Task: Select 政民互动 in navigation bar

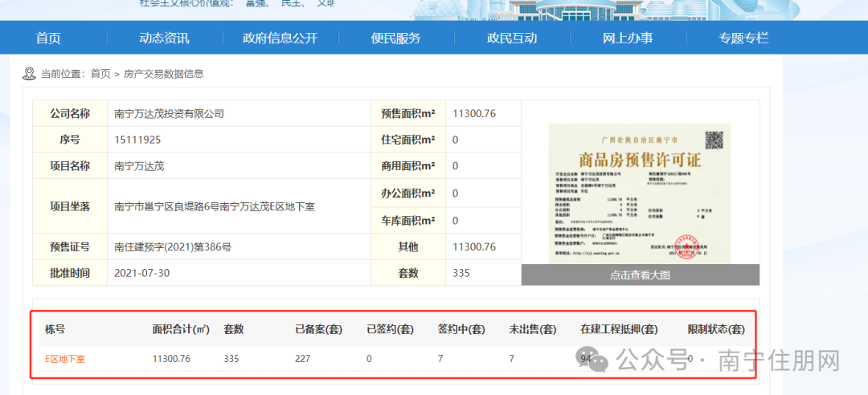Action: [512, 39]
